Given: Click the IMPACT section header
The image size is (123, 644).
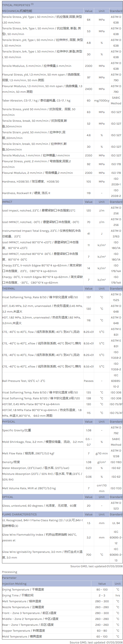Looking at the screenshot, I should (7, 202).
